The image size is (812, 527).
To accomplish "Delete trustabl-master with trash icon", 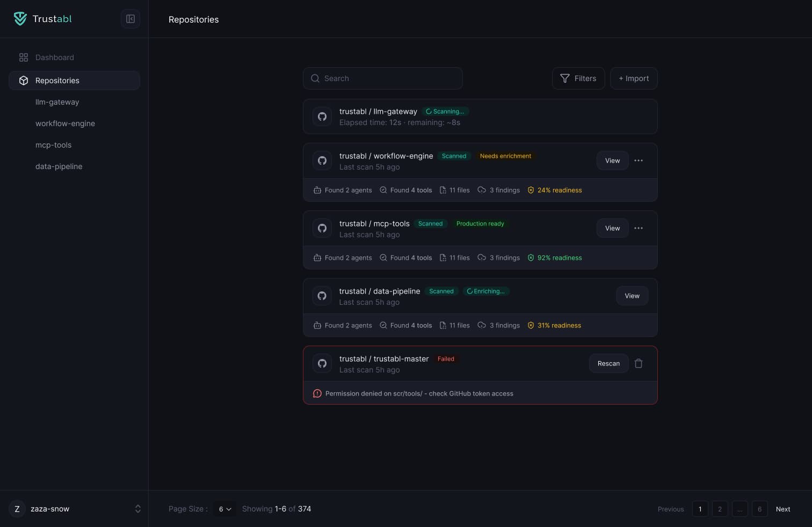I will (x=639, y=363).
